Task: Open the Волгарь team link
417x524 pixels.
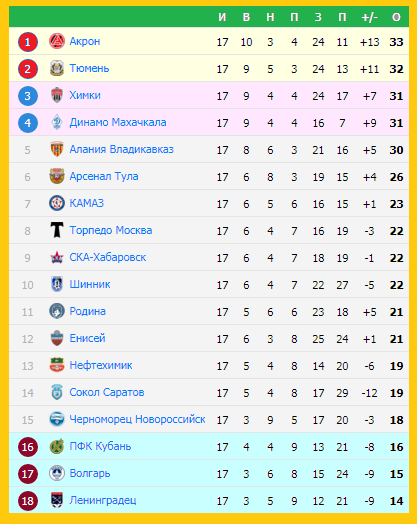Action: [x=90, y=474]
